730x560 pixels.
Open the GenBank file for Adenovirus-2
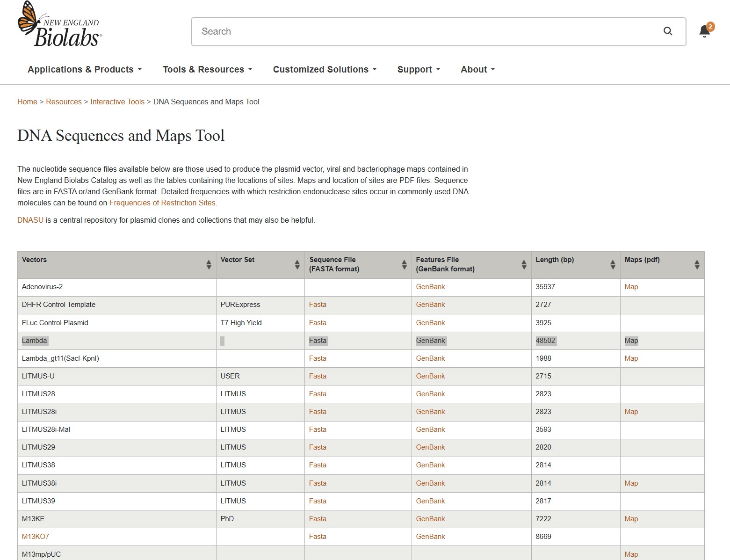[430, 287]
